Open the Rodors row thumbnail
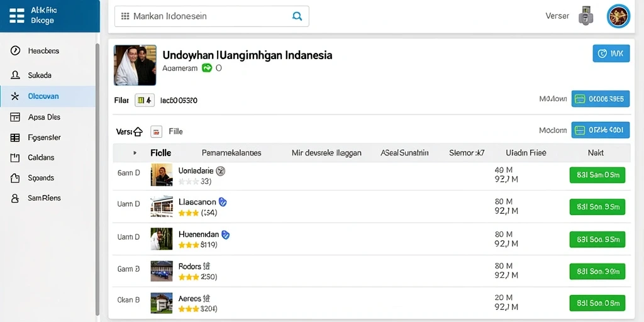 (162, 270)
